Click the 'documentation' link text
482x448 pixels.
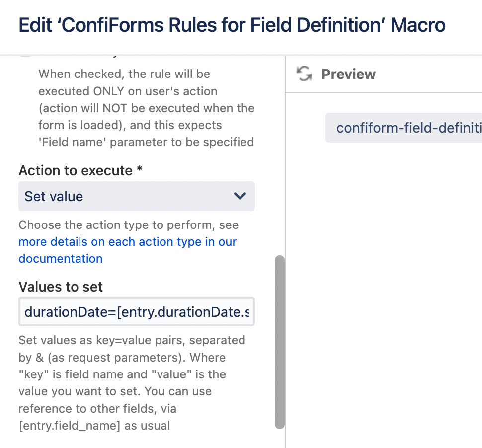pos(61,259)
